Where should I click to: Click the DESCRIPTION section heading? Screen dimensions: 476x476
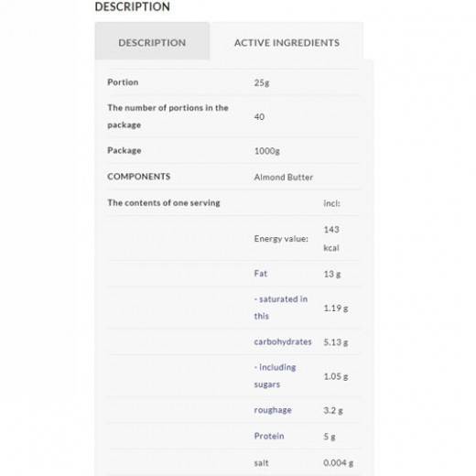pyautogui.click(x=133, y=6)
